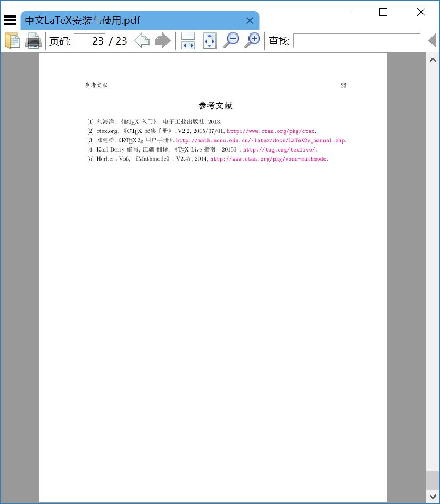
Task: Open the LaTeX2e_manual.zip link
Action: pos(261,140)
